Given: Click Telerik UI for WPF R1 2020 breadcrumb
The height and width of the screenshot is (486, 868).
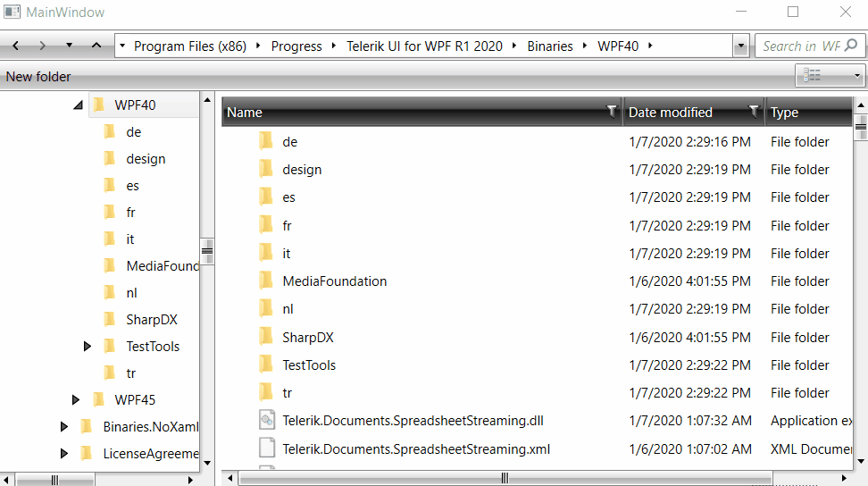Looking at the screenshot, I should tap(424, 46).
